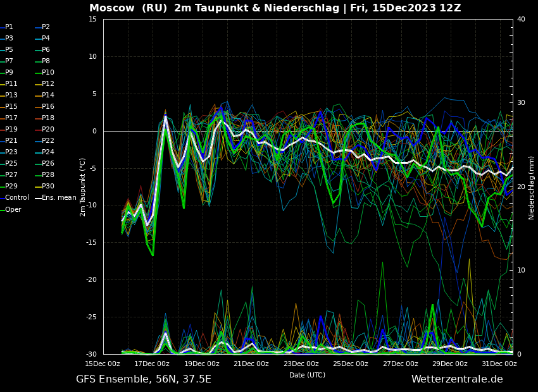The width and height of the screenshot is (538, 392).
Task: Click the P18 legend label
Action: pos(47,118)
